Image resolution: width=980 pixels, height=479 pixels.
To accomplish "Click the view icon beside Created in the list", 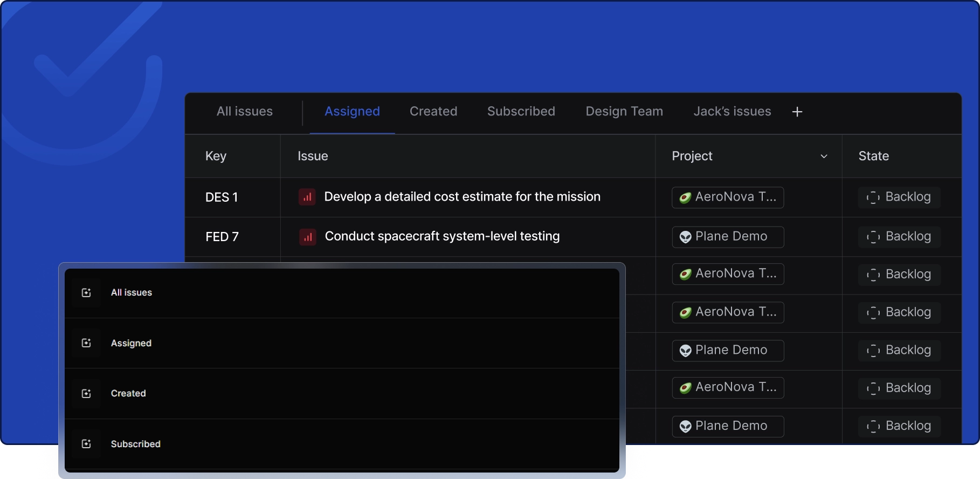I will [86, 394].
